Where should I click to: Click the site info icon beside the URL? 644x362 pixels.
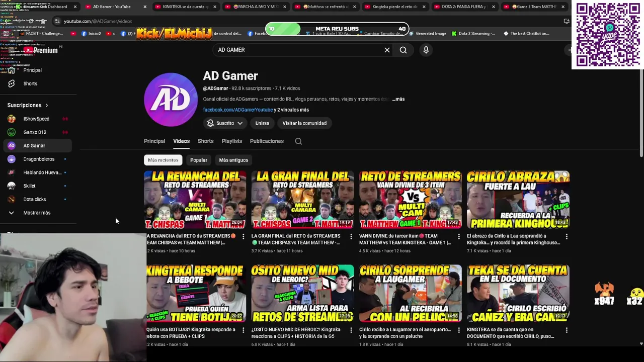[x=57, y=21]
